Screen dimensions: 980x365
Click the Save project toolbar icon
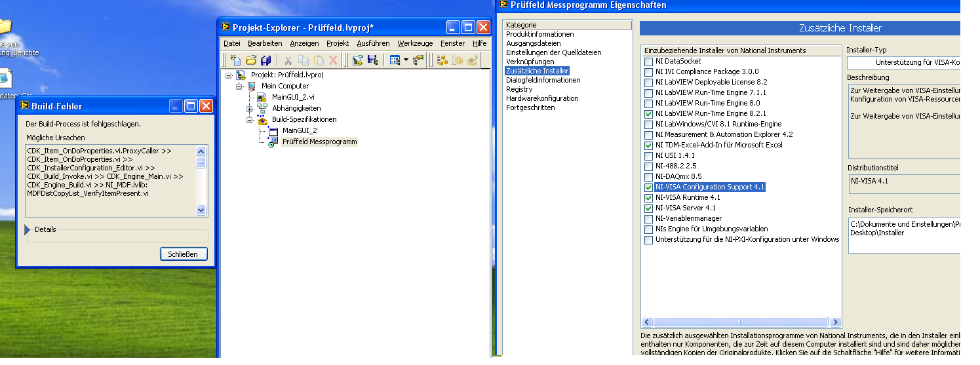372,60
